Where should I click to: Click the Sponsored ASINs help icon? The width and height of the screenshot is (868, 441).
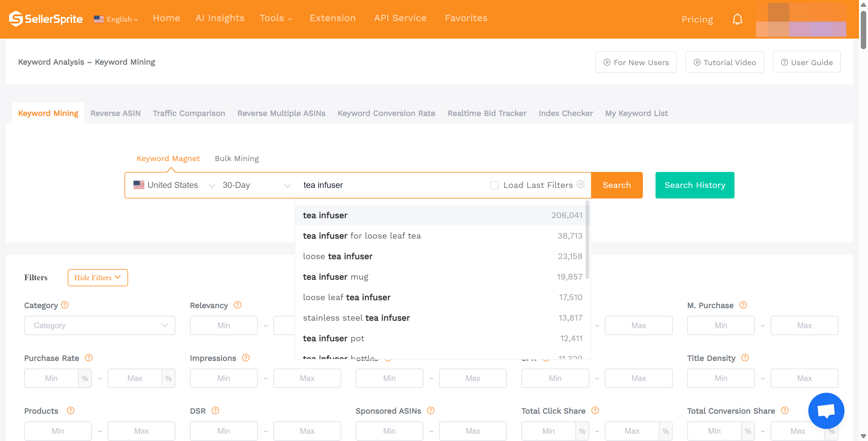431,410
